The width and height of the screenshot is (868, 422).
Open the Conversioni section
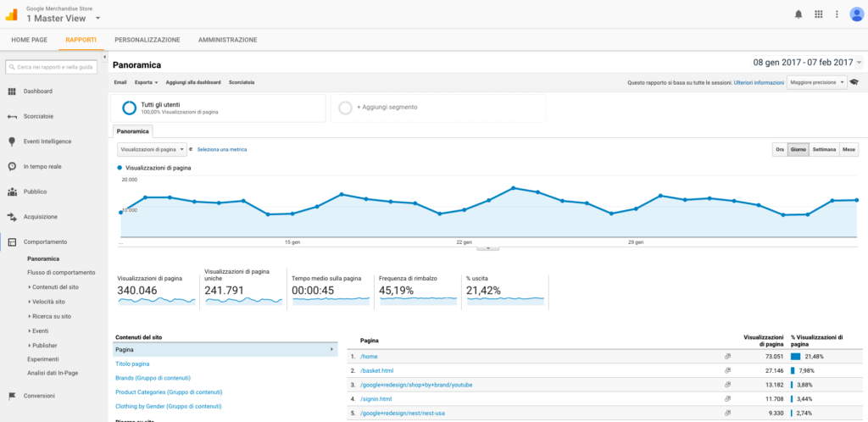(x=39, y=396)
